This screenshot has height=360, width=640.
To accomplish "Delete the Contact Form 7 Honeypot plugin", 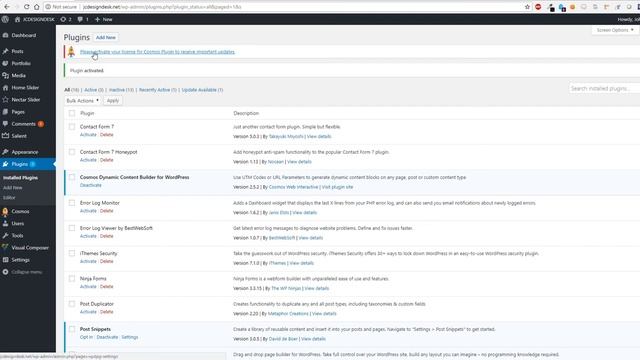I will (x=107, y=160).
